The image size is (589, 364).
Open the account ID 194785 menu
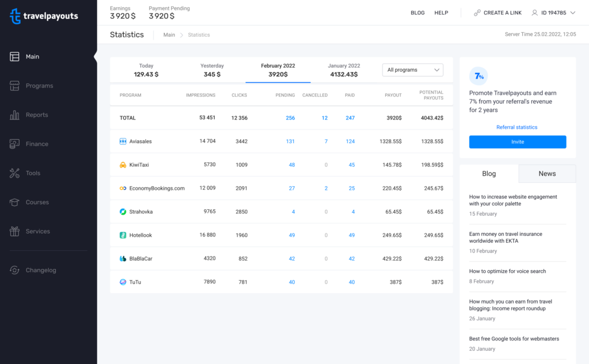tap(553, 13)
